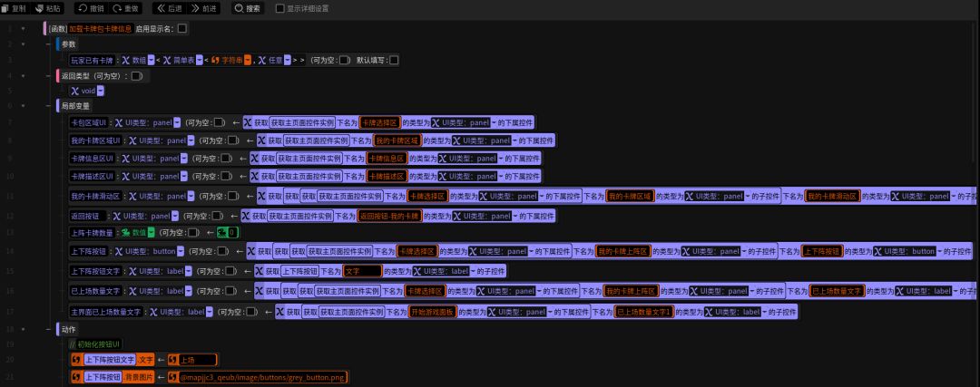This screenshot has height=387, width=980.
Task: Click the number icon before 数值 type
Action: pyautogui.click(x=125, y=233)
